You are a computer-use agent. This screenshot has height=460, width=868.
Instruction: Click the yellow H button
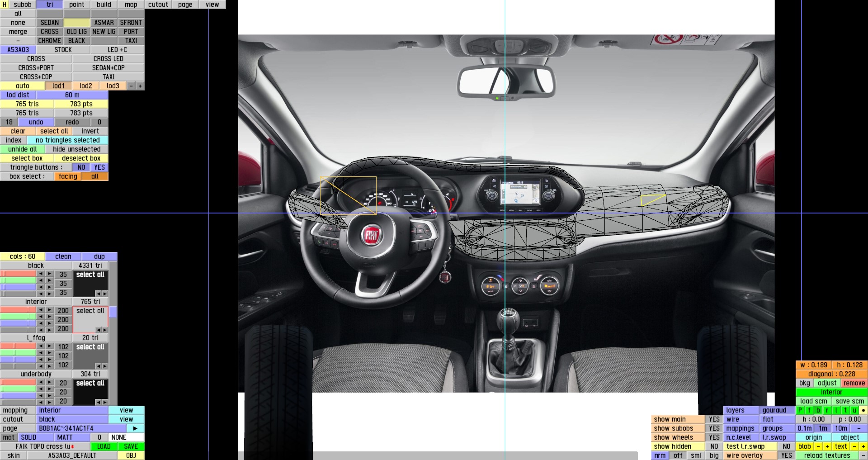5,5
